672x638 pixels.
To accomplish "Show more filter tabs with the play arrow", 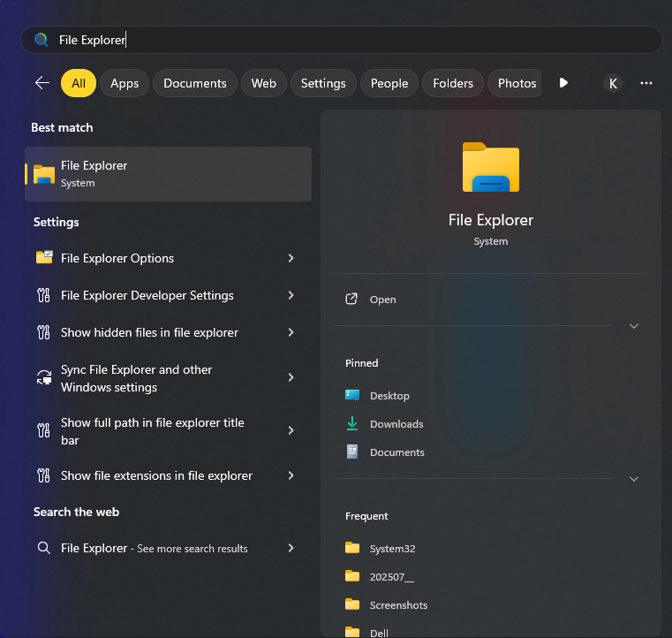I will click(x=563, y=83).
